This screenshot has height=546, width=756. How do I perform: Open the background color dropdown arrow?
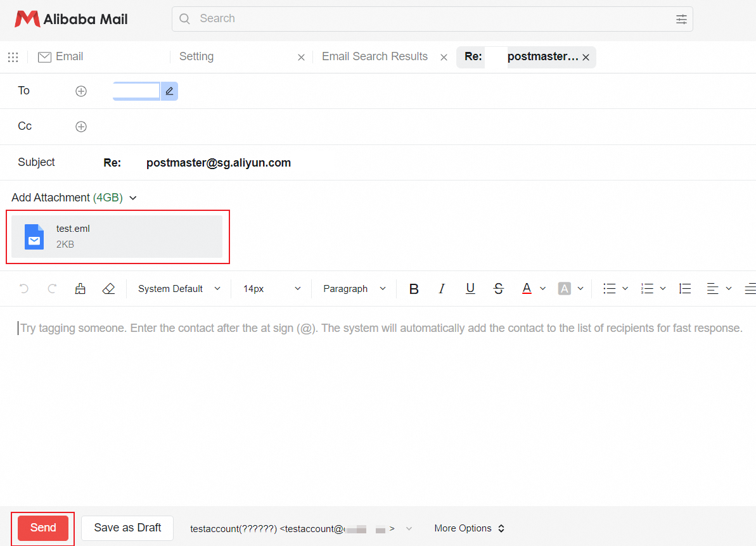580,289
